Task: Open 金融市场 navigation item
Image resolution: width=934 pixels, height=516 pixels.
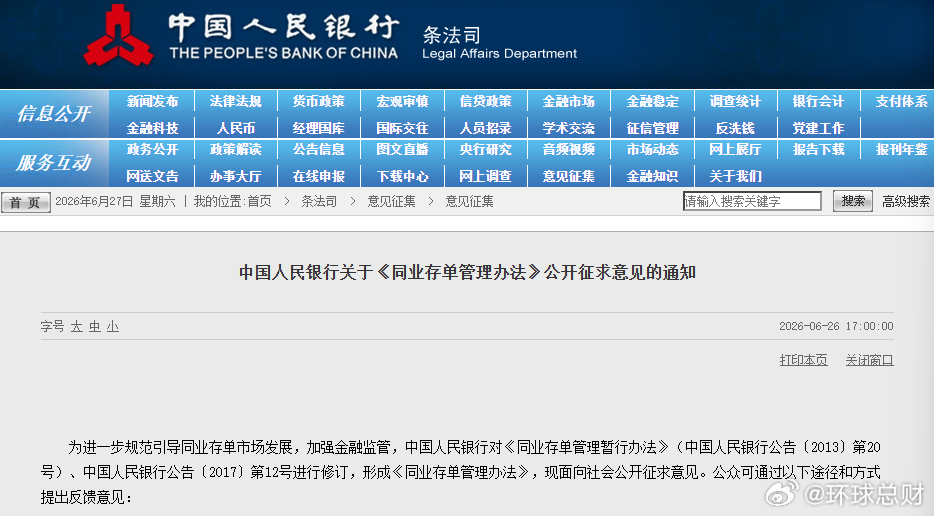Action: coord(569,101)
